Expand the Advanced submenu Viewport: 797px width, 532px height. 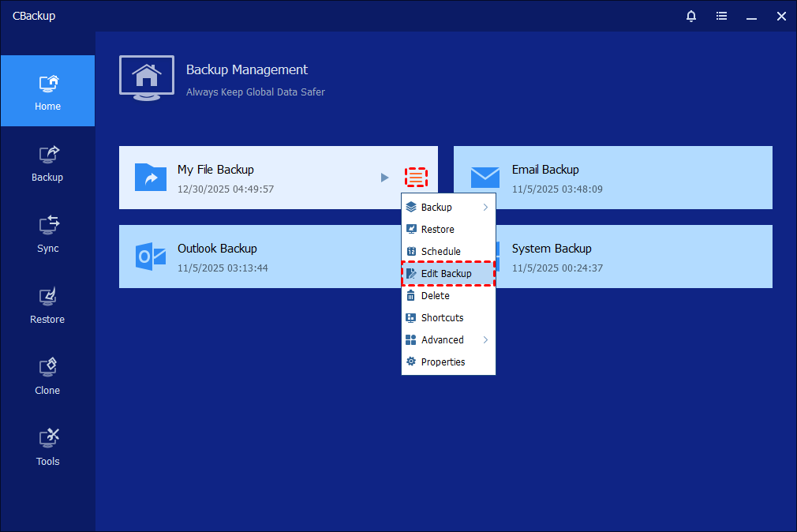coord(447,340)
